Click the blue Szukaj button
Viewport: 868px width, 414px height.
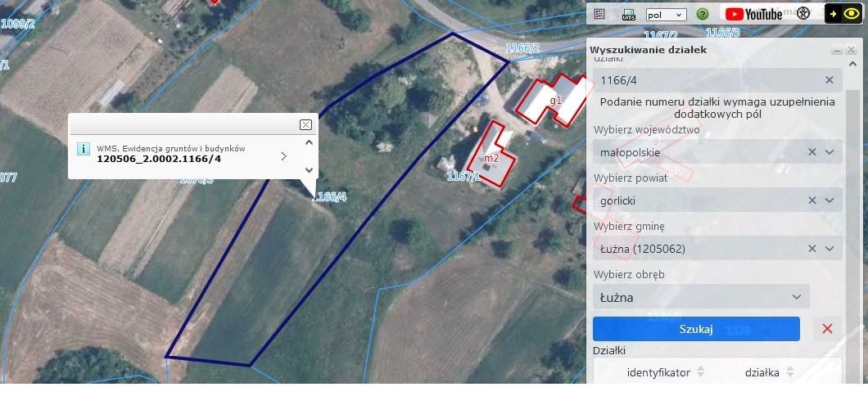(696, 329)
